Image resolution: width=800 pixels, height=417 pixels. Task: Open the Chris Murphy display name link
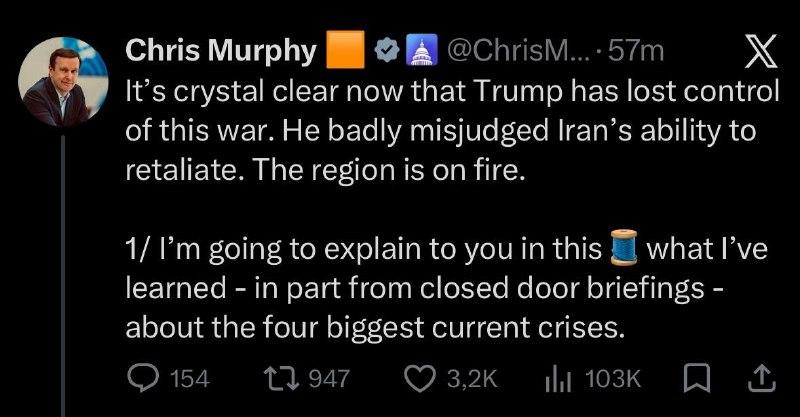(x=219, y=50)
